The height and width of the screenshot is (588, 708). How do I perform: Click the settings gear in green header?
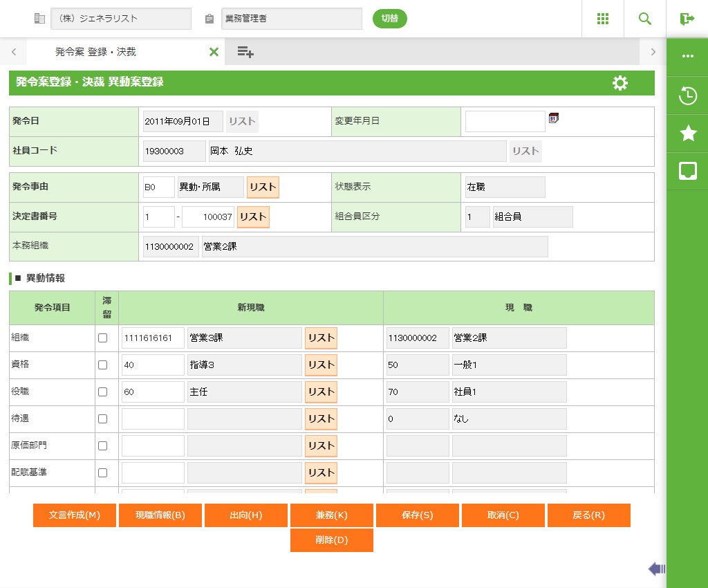(x=620, y=83)
